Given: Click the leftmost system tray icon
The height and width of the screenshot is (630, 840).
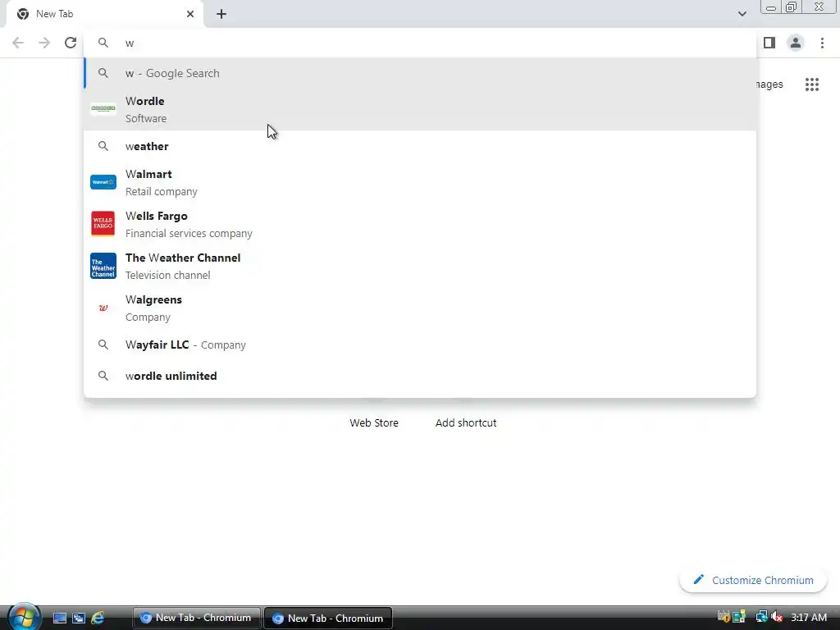Looking at the screenshot, I should pyautogui.click(x=724, y=617).
